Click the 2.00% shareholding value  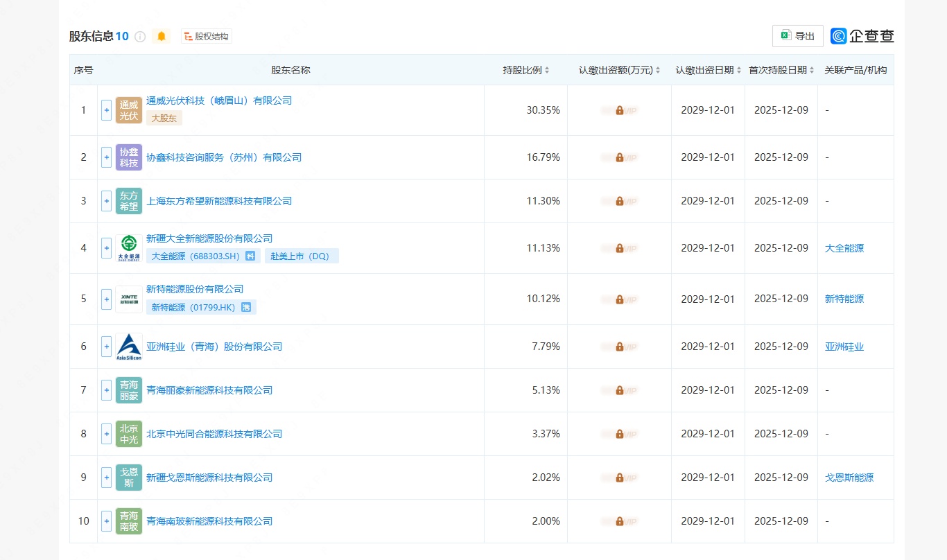pos(546,521)
